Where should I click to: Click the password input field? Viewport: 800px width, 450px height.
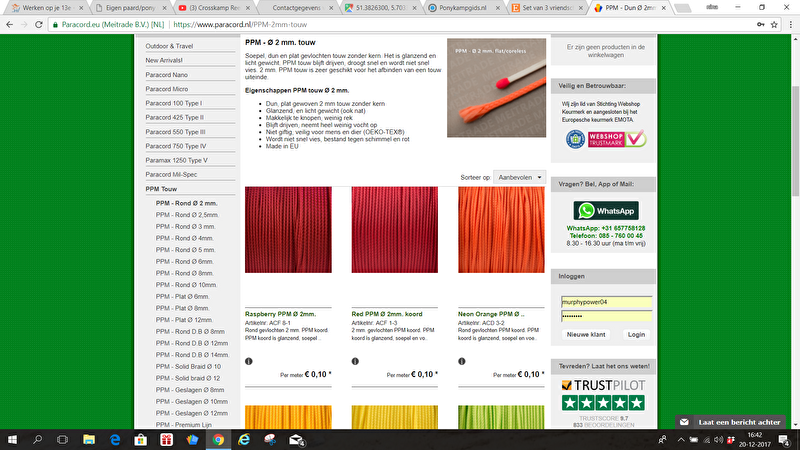[x=606, y=316]
